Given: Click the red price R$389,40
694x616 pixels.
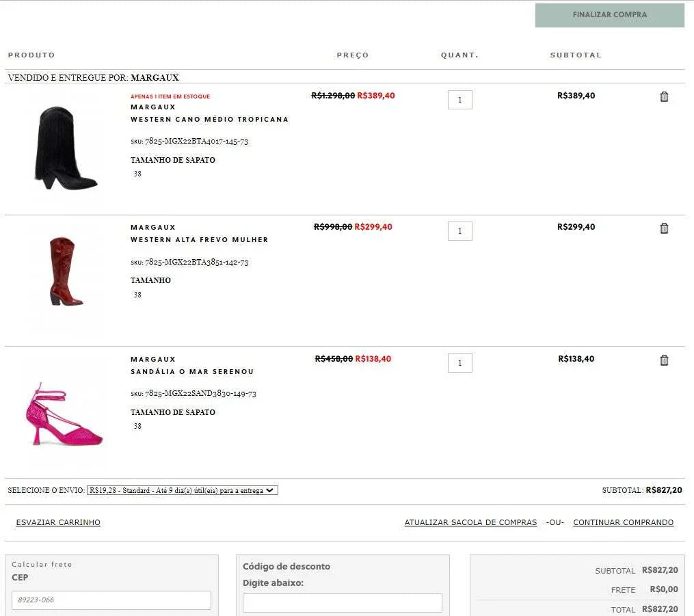Looking at the screenshot, I should click(x=376, y=96).
